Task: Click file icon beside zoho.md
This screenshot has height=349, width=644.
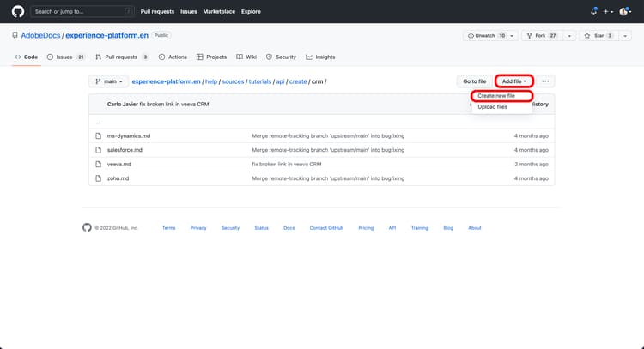Action: point(98,178)
